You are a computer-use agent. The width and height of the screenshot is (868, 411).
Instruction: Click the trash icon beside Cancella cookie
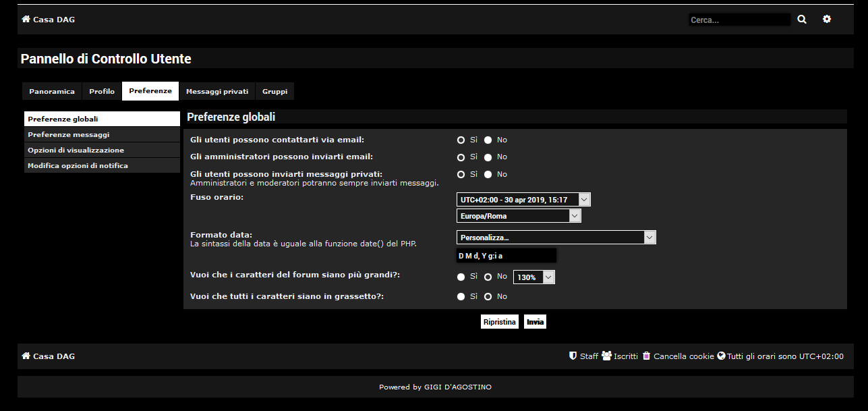646,356
